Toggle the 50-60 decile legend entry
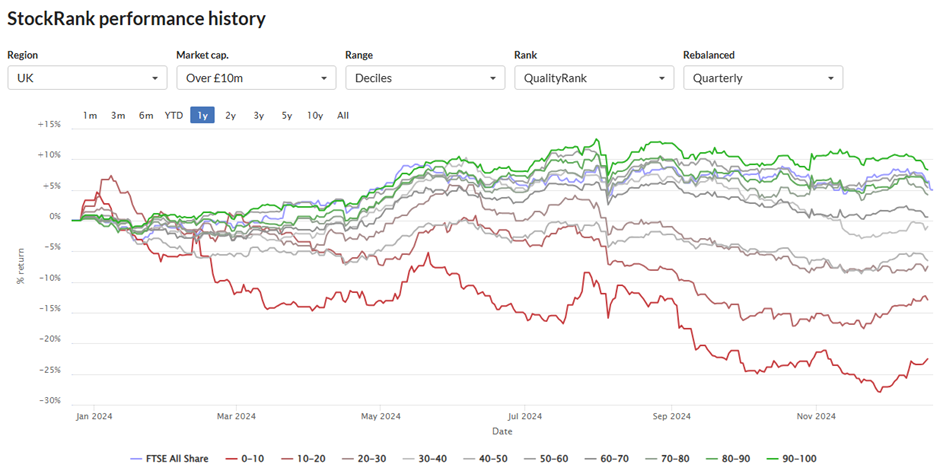940x474 pixels. pos(546,458)
